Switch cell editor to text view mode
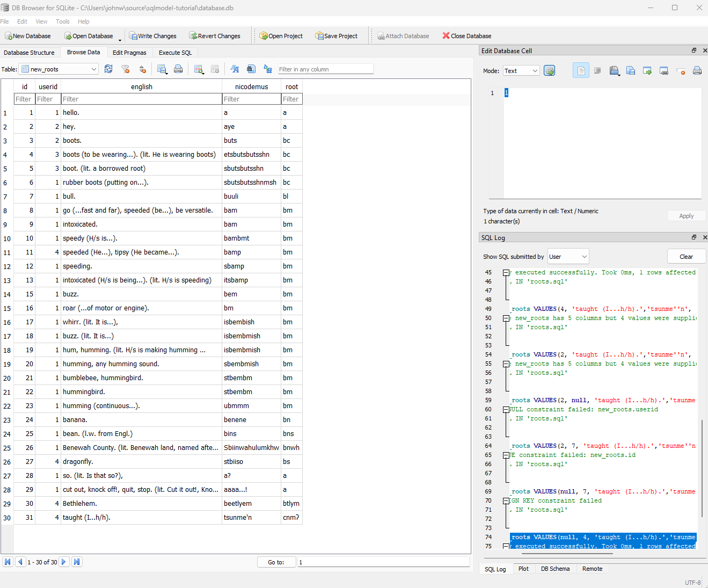This screenshot has height=588, width=708. (581, 70)
